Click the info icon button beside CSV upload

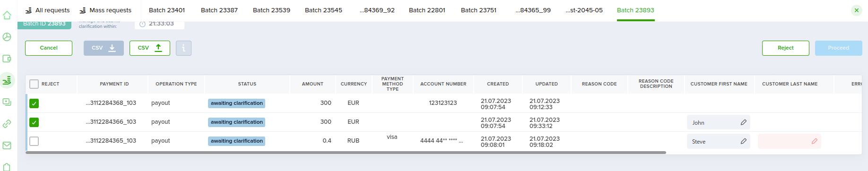(x=183, y=48)
